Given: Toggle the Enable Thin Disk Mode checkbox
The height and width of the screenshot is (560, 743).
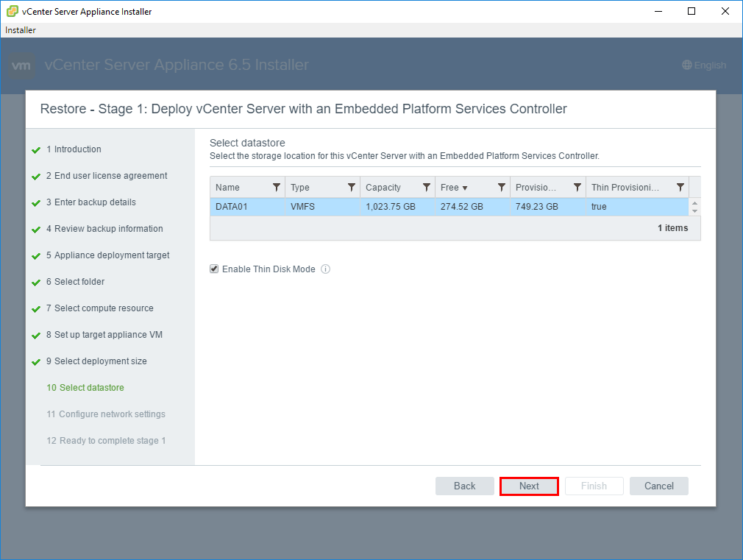Looking at the screenshot, I should click(x=214, y=269).
